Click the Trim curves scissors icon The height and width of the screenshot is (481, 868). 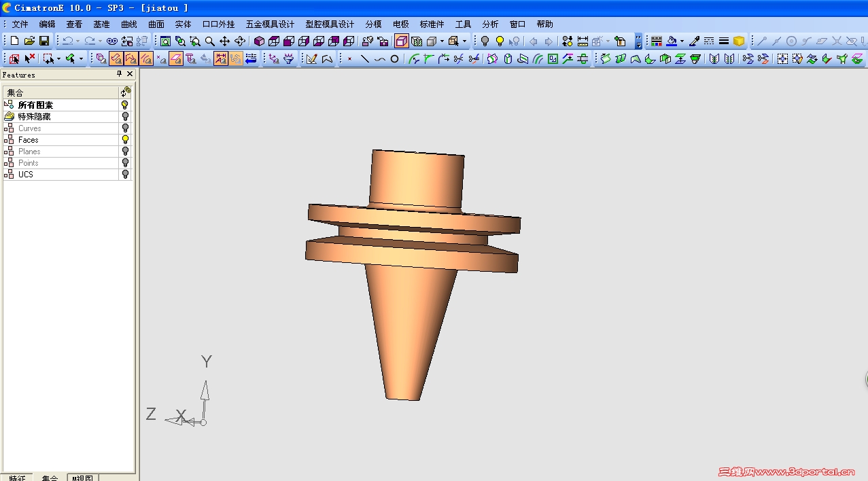coord(458,59)
